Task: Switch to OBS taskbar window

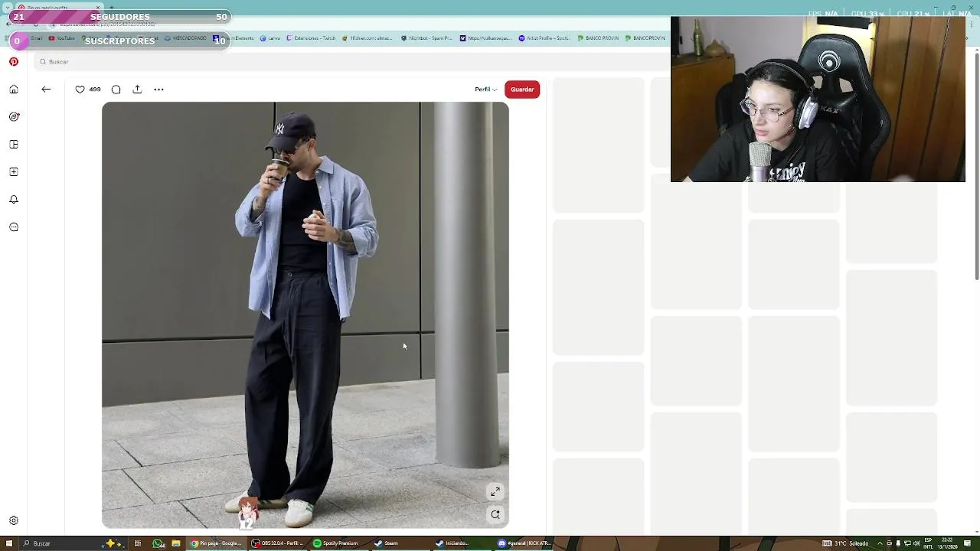Action: point(279,543)
